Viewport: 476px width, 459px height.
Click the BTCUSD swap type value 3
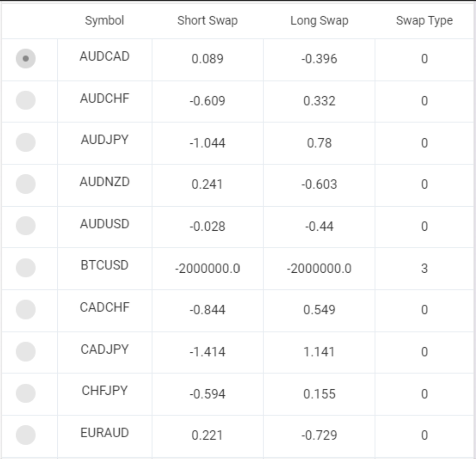[424, 268]
